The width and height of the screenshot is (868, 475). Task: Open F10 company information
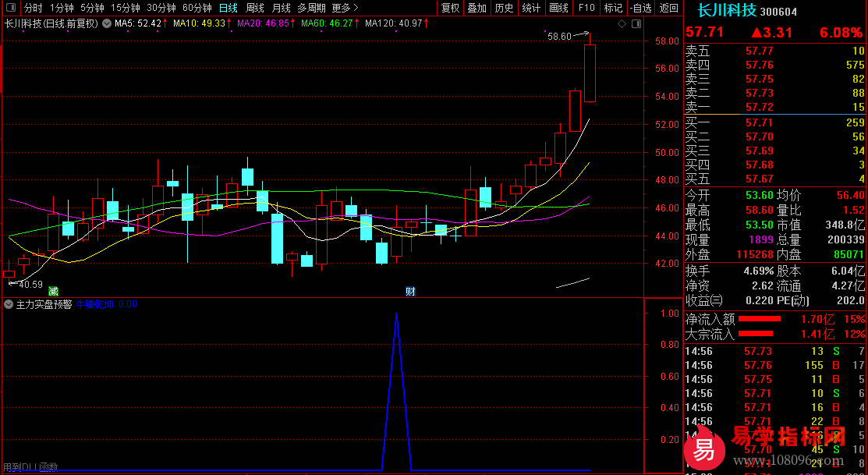pos(586,8)
